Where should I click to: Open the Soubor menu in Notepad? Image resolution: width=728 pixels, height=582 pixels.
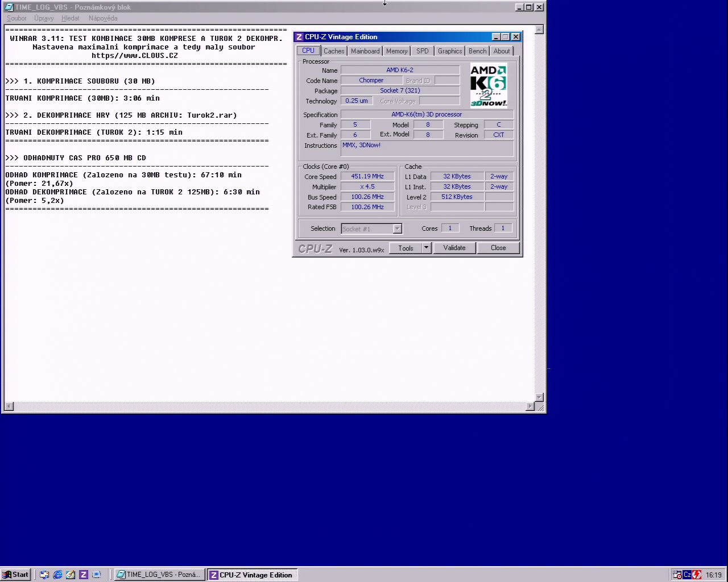pos(16,18)
